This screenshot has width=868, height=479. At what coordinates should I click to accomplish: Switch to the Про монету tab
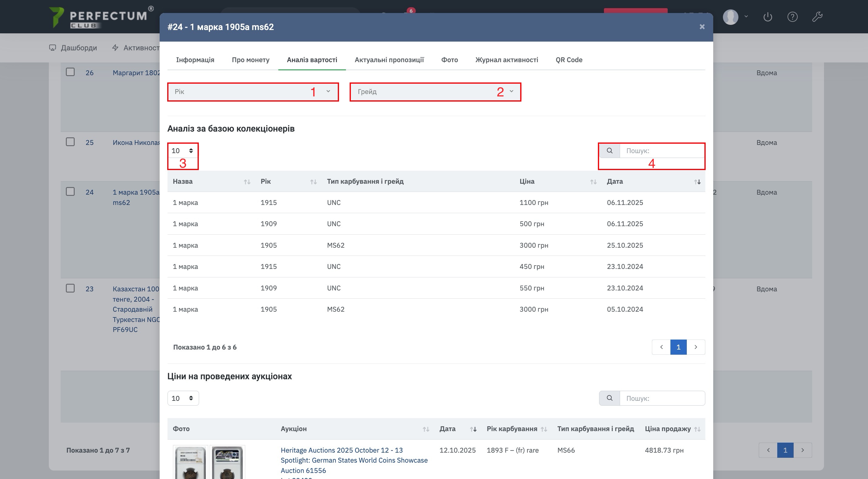(250, 60)
